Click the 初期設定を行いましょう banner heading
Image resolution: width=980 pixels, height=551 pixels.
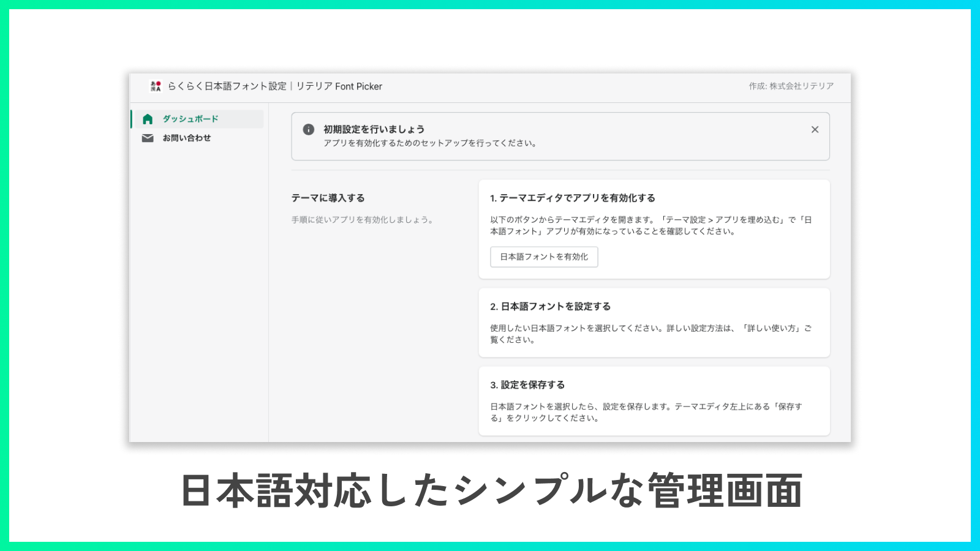372,129
